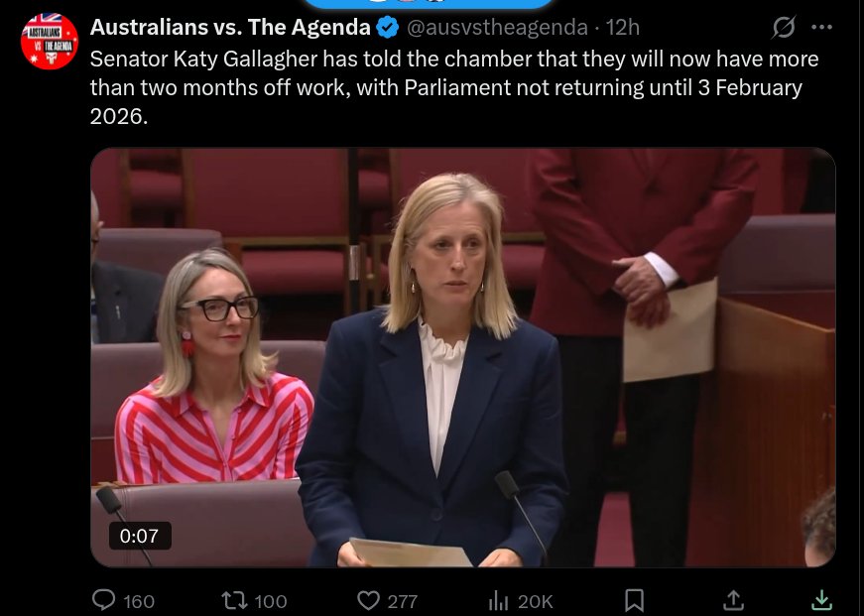Click the Grok explain-post icon
864x616 pixels.
point(784,27)
